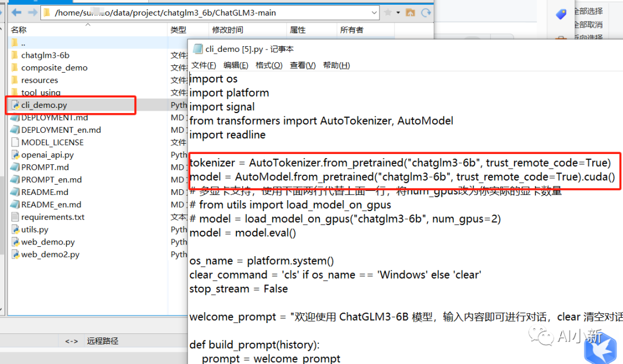Click the 远程路径 tab label

103,341
